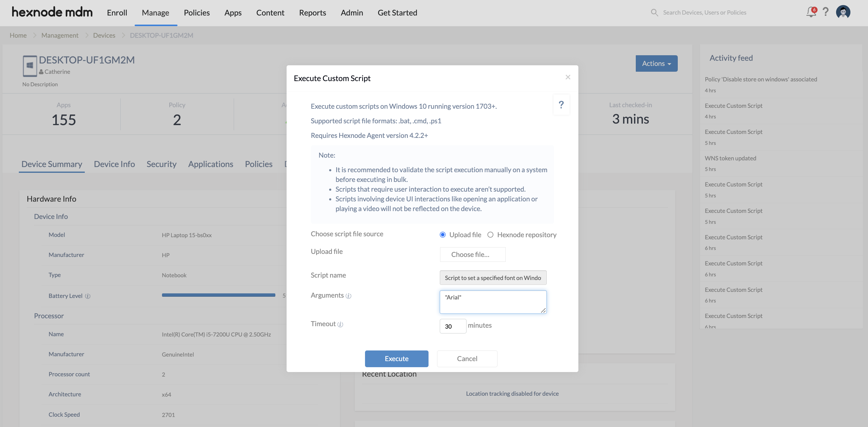Viewport: 868px width, 427px height.
Task: Click the Cancel button
Action: (x=467, y=359)
